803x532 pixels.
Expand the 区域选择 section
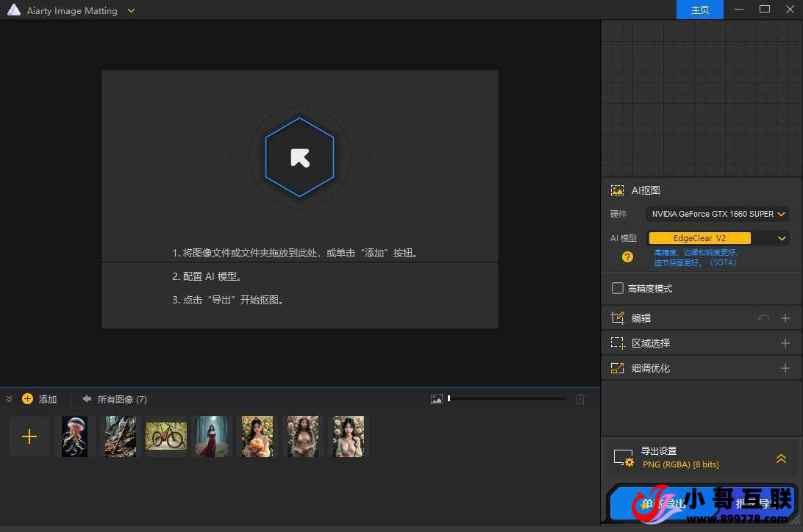(785, 343)
